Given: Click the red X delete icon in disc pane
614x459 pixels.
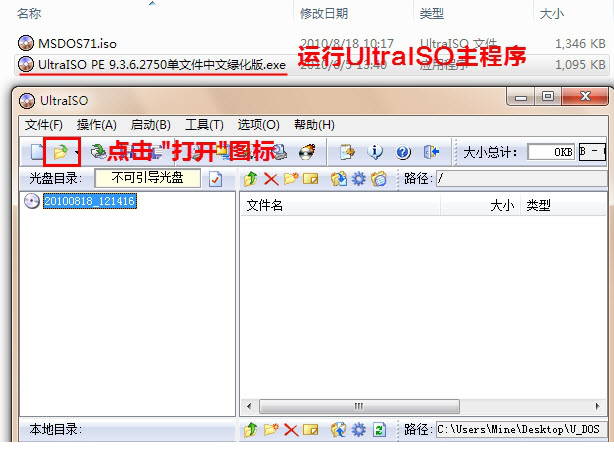Looking at the screenshot, I should coord(271,179).
